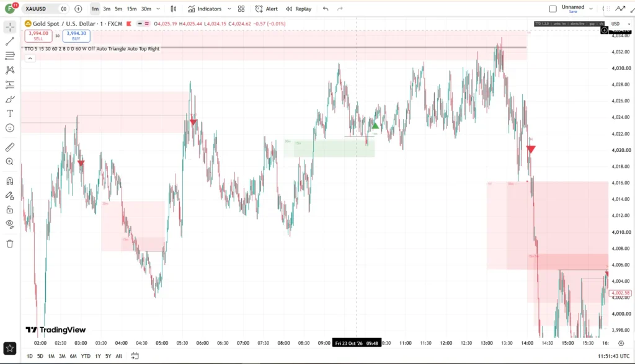Delete drawings with the trash icon
The height and width of the screenshot is (364, 635).
point(10,244)
